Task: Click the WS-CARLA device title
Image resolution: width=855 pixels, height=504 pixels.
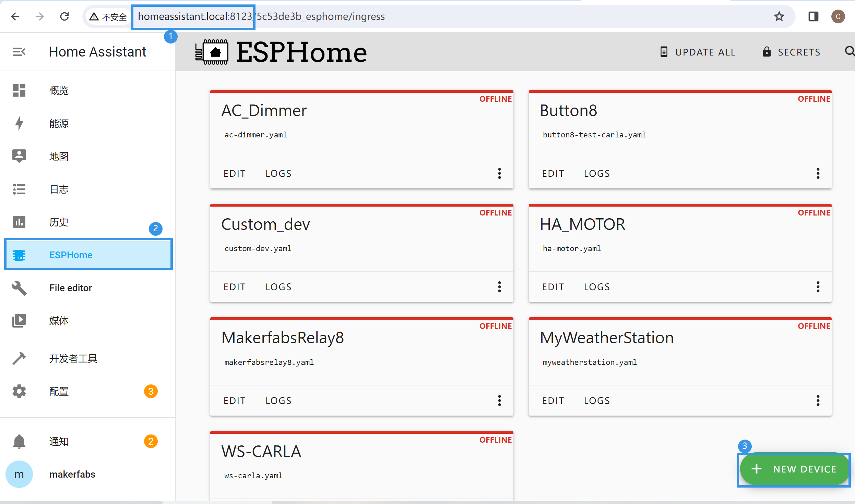Action: coord(261,451)
